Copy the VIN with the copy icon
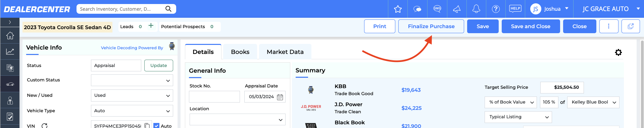The height and width of the screenshot is (128, 644). pos(147,126)
